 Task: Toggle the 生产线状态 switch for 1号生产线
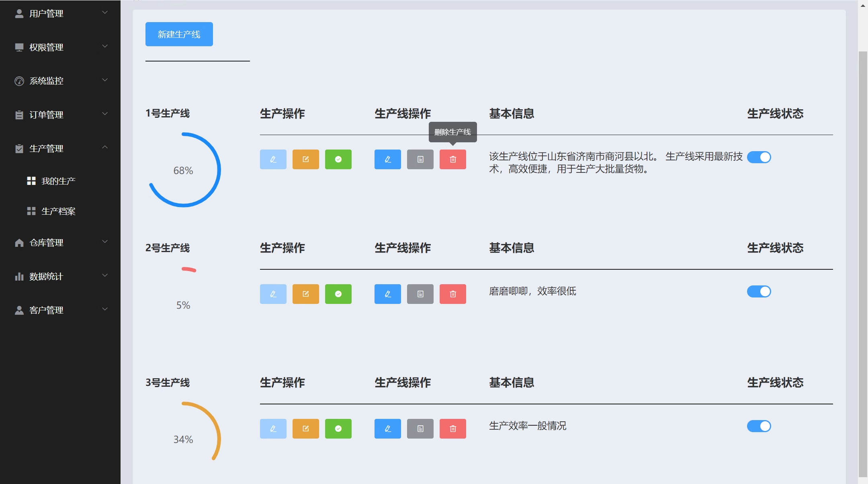tap(759, 157)
